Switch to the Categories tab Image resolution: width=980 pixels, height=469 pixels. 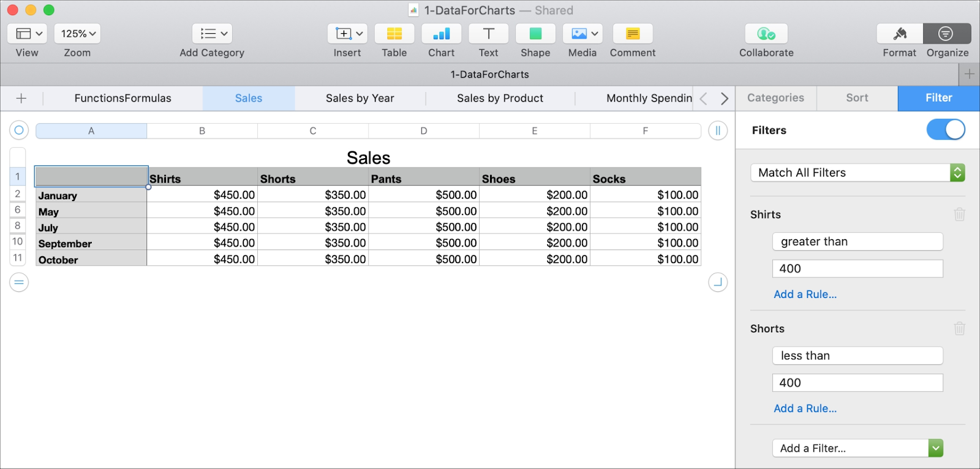775,97
